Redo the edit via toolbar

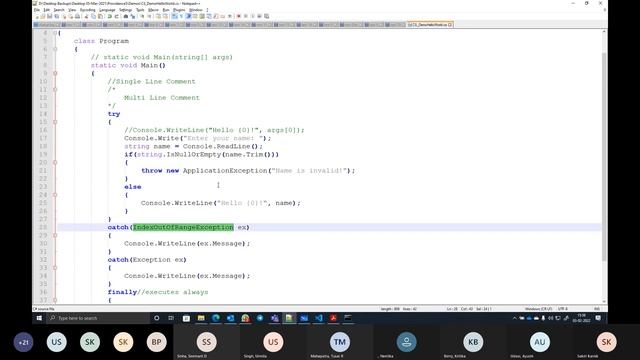[x=117, y=16]
